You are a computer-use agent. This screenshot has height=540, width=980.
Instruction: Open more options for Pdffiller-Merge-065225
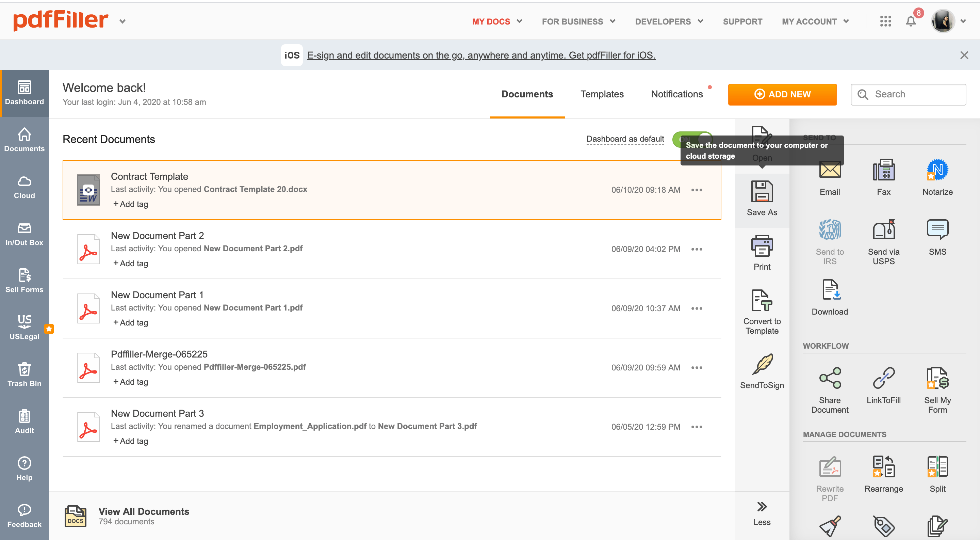[x=697, y=368]
